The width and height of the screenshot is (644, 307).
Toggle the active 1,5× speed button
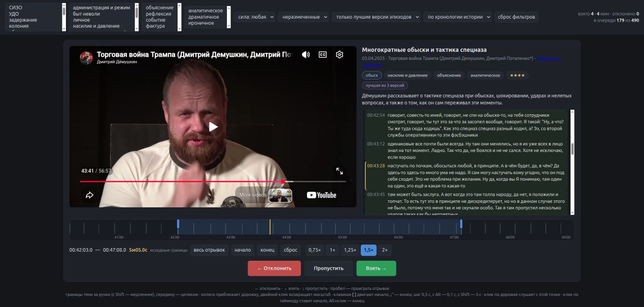[x=369, y=250]
